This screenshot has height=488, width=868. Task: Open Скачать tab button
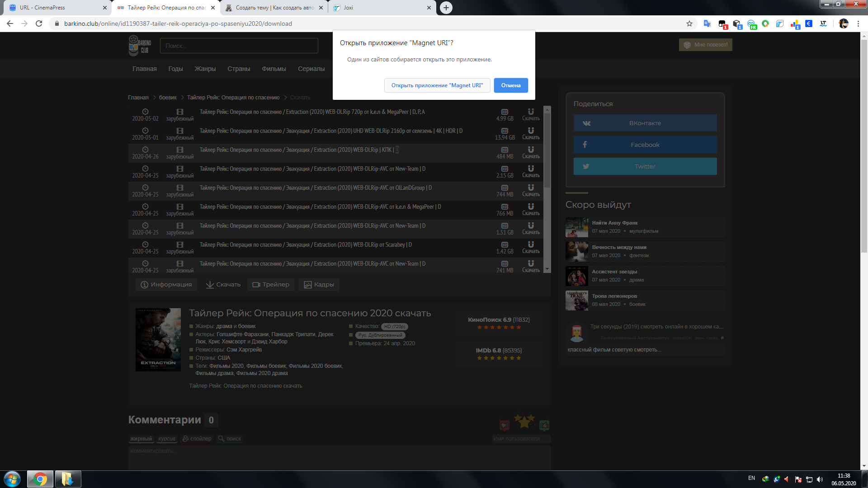coord(223,285)
